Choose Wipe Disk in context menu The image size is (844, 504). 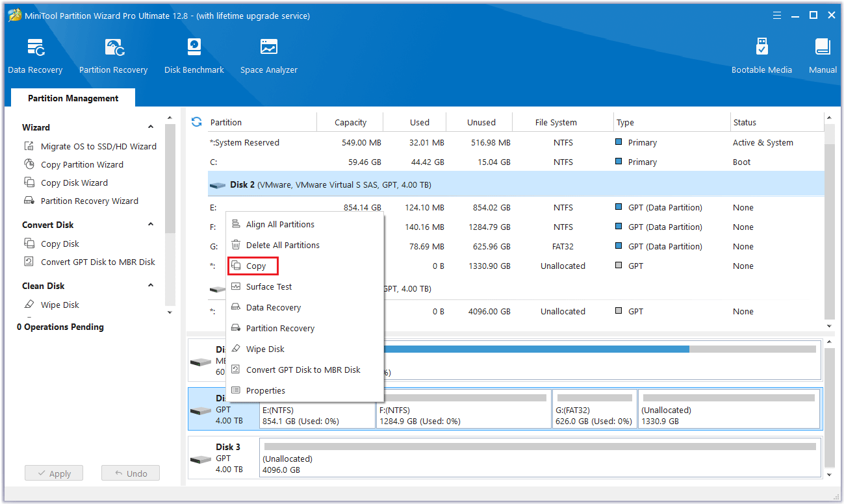click(305, 349)
